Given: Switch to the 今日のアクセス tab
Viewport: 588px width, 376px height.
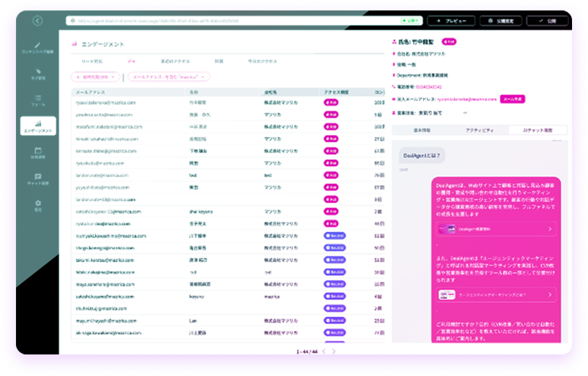Looking at the screenshot, I should point(262,61).
